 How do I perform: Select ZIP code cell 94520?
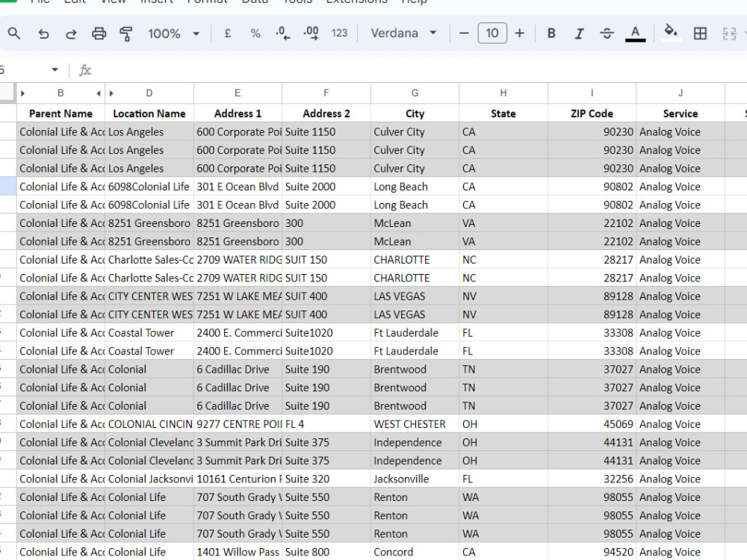[x=592, y=552]
